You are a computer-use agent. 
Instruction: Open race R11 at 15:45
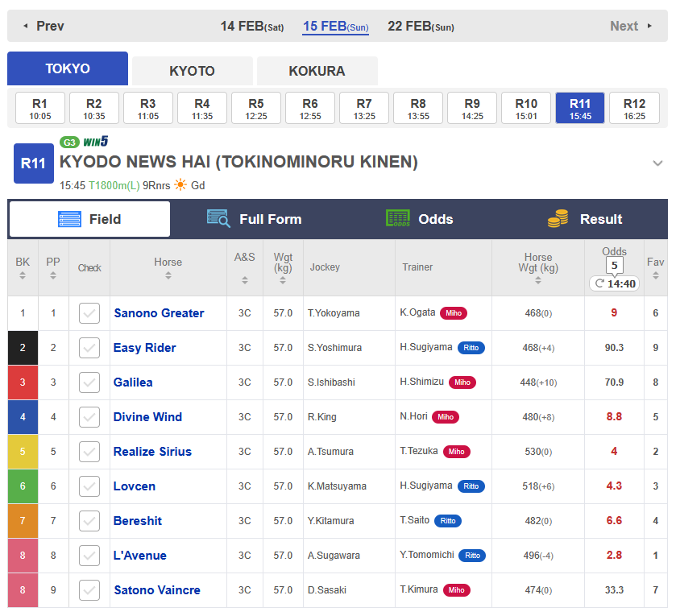coord(580,109)
